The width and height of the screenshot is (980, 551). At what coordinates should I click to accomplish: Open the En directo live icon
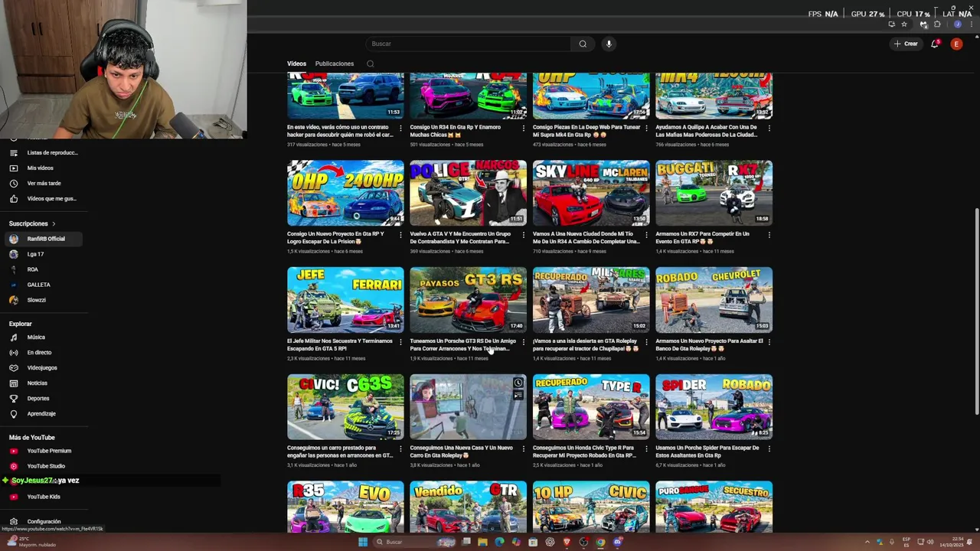click(13, 353)
